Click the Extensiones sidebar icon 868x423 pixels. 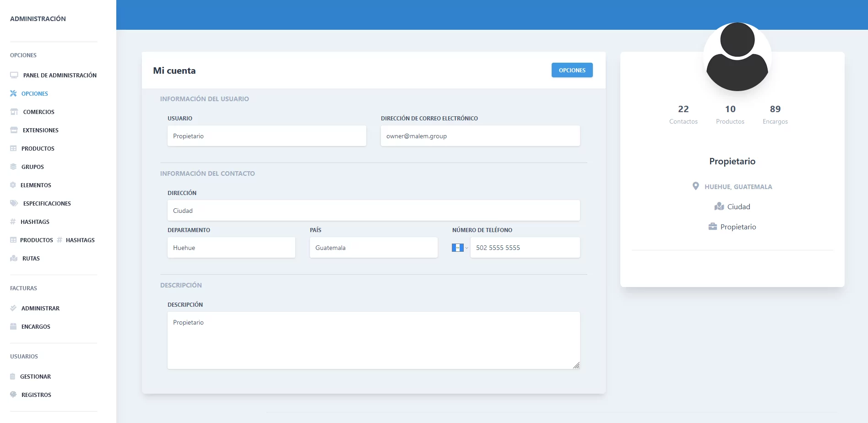point(14,130)
